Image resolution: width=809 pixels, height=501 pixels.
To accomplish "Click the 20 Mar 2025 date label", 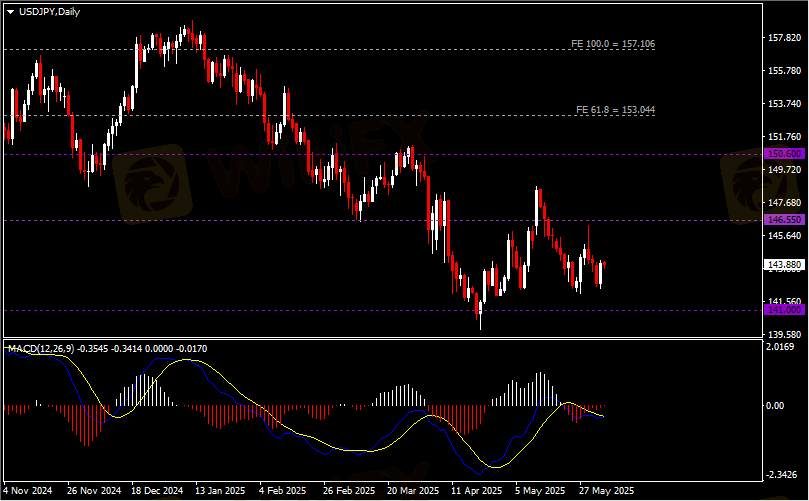I will pyautogui.click(x=413, y=490).
